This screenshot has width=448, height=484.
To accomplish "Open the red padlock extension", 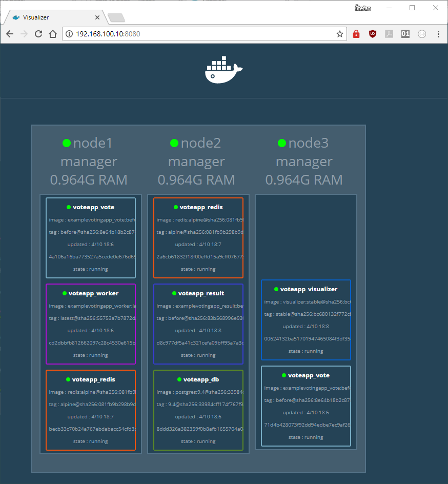I will [356, 34].
